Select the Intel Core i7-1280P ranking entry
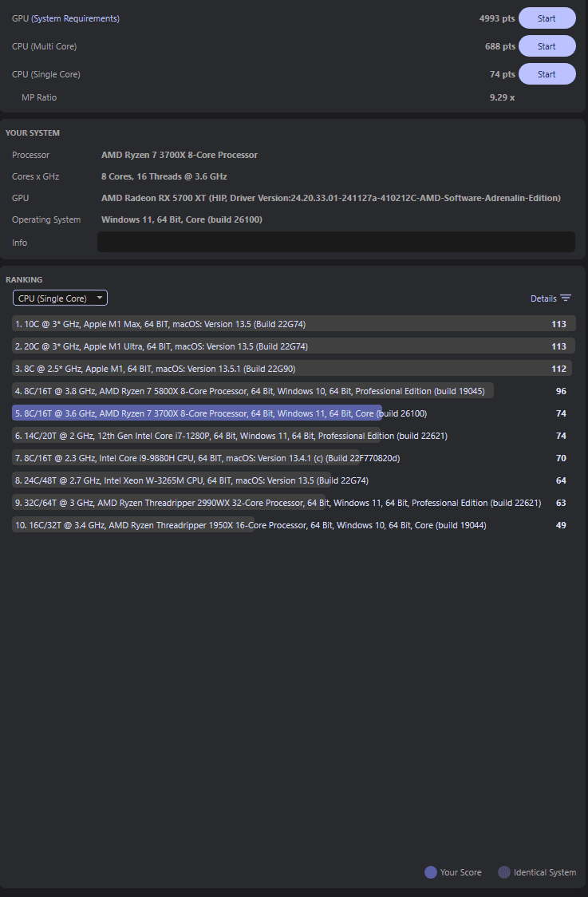588x897 pixels. (x=294, y=436)
